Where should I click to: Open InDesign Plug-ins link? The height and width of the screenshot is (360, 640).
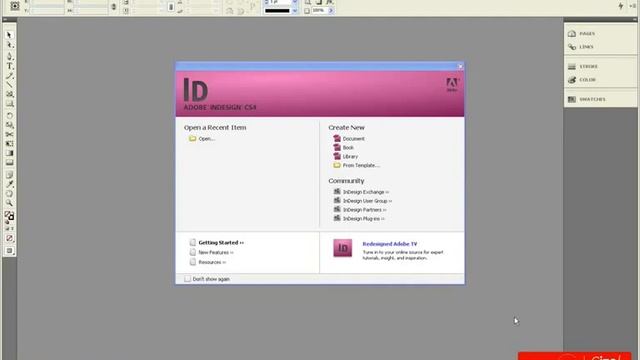359,219
